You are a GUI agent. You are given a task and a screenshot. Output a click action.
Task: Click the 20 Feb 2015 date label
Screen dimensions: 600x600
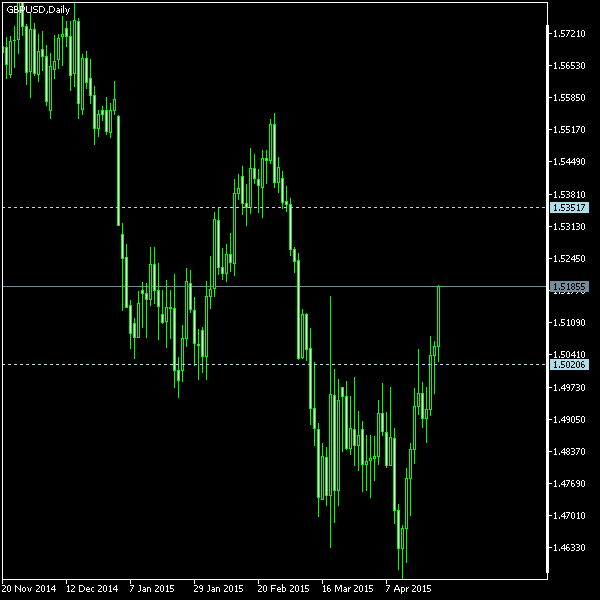[283, 589]
